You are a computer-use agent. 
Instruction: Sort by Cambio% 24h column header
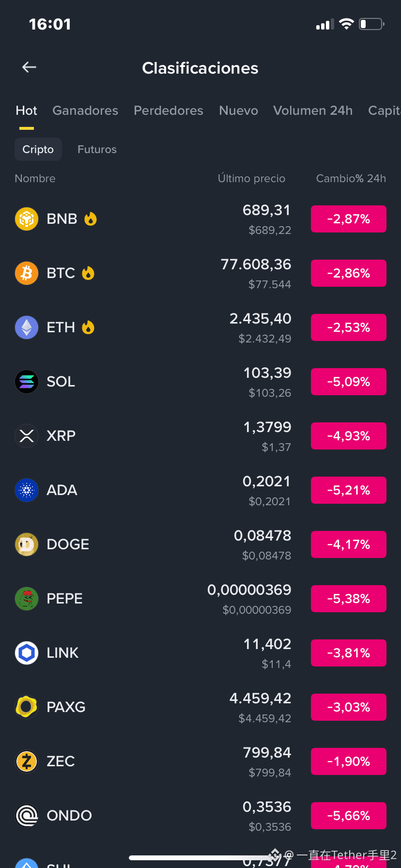[351, 178]
